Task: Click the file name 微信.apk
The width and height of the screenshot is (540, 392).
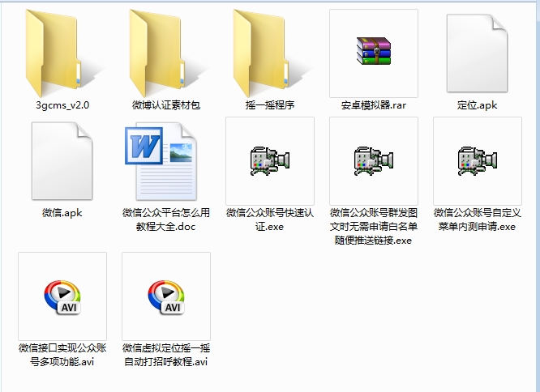Action: point(62,213)
